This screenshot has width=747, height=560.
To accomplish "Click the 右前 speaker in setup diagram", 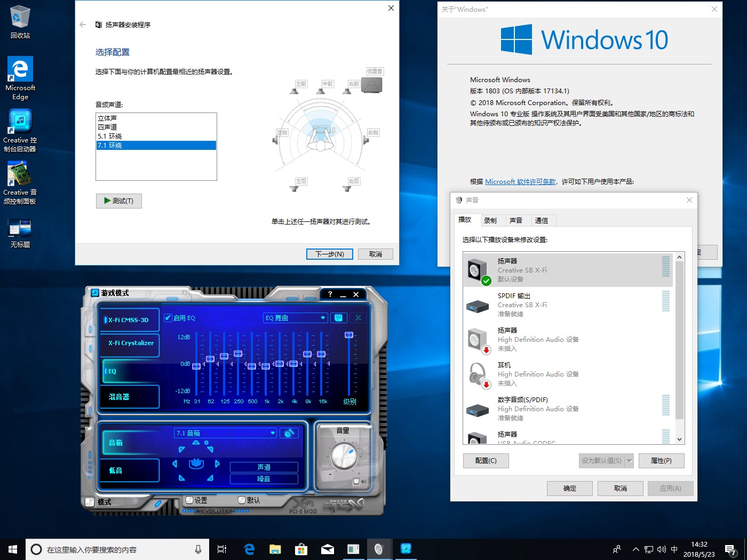I will [347, 91].
